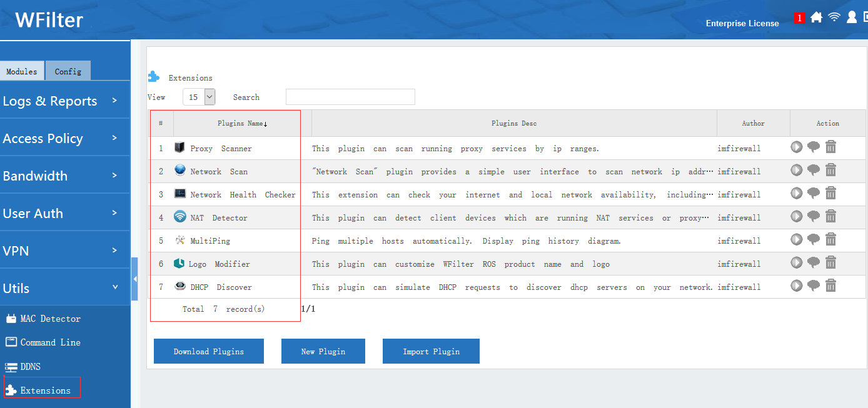868x408 pixels.
Task: Expand the VPN menu
Action: point(65,251)
